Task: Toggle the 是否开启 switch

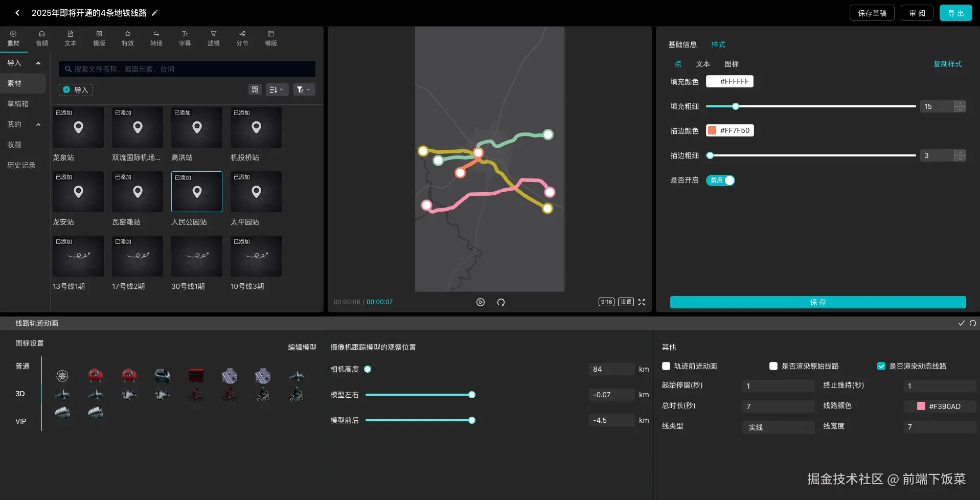Action: click(720, 180)
